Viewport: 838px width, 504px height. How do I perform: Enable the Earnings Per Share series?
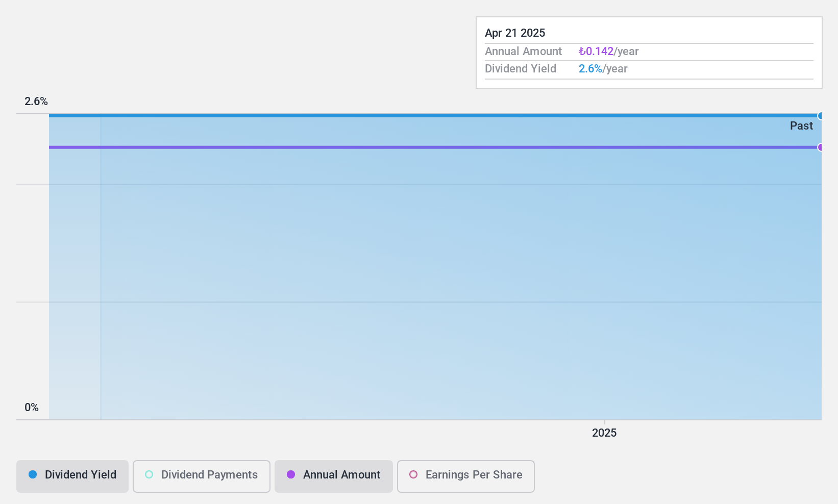[x=466, y=476]
